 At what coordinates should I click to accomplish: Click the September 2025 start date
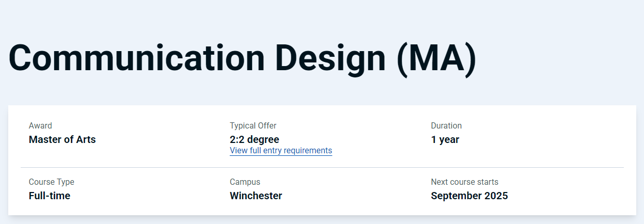(x=469, y=196)
